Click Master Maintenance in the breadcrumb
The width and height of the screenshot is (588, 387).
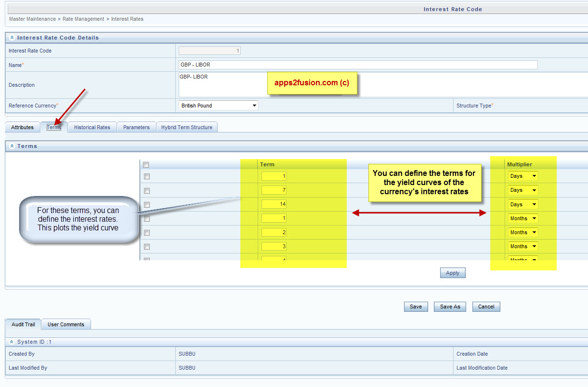(x=33, y=19)
